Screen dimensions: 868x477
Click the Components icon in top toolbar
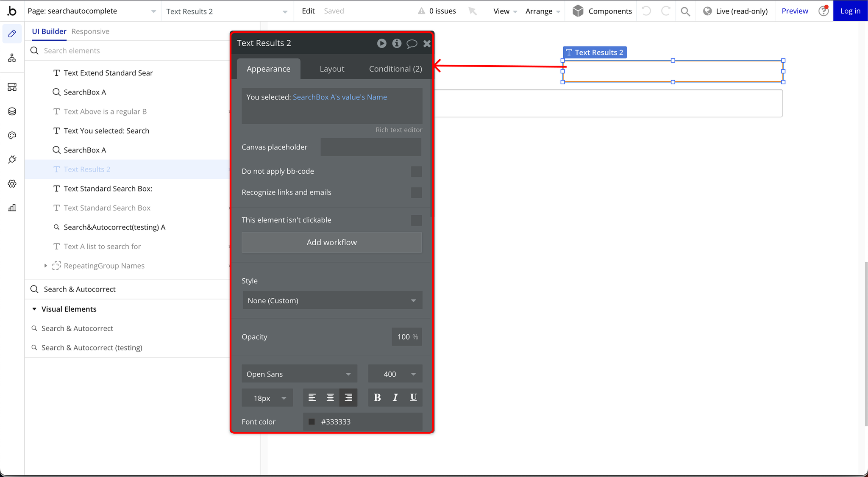pos(578,11)
